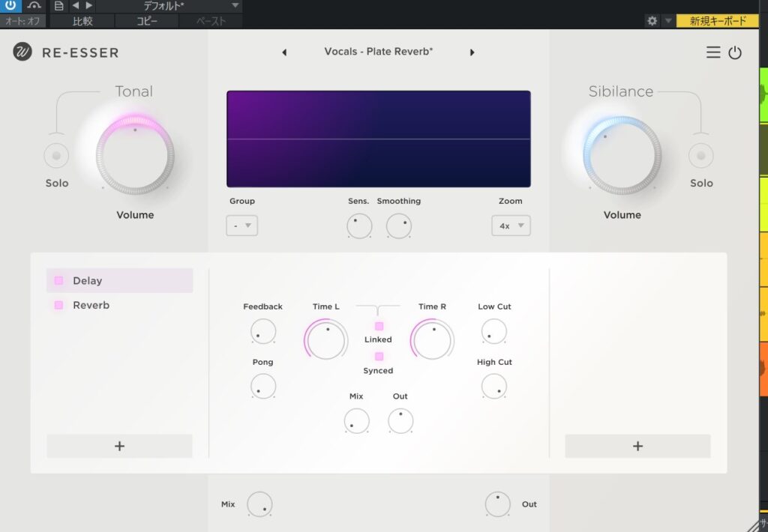768x532 pixels.
Task: Disable the Linked delay time toggle
Action: point(379,326)
